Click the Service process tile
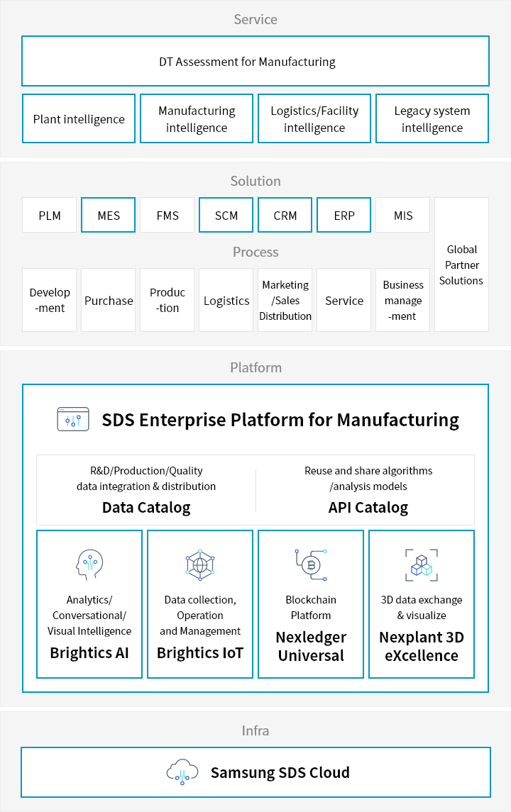Viewport: 511px width, 812px height. (344, 300)
